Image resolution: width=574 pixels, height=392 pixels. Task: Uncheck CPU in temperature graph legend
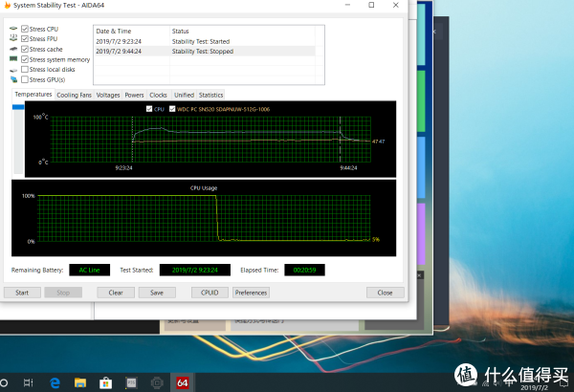pos(148,109)
